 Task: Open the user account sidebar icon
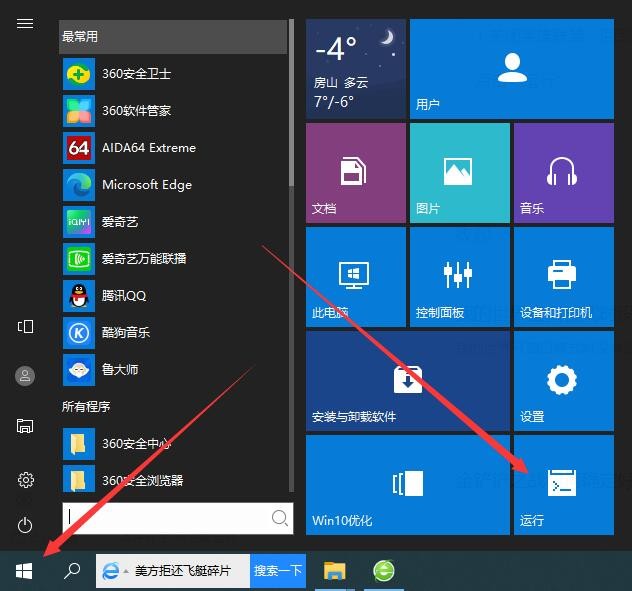click(x=25, y=376)
